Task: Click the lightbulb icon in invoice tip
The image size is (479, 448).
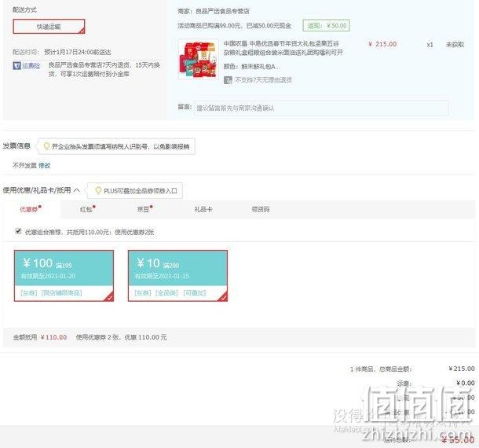Action: 46,146
